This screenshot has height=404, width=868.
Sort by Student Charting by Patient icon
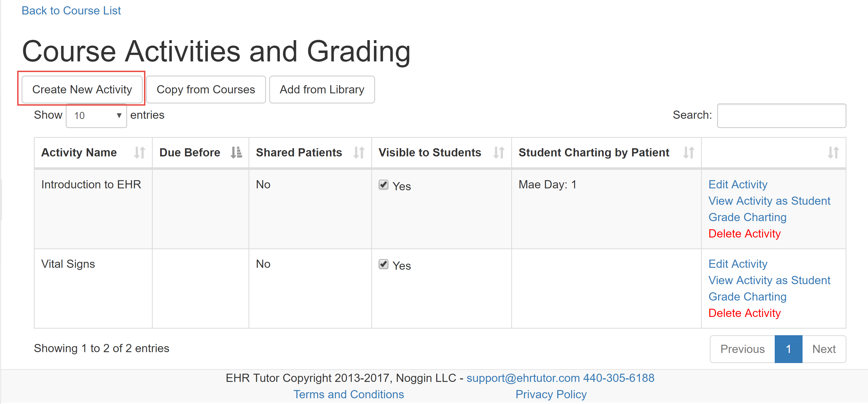pyautogui.click(x=689, y=153)
